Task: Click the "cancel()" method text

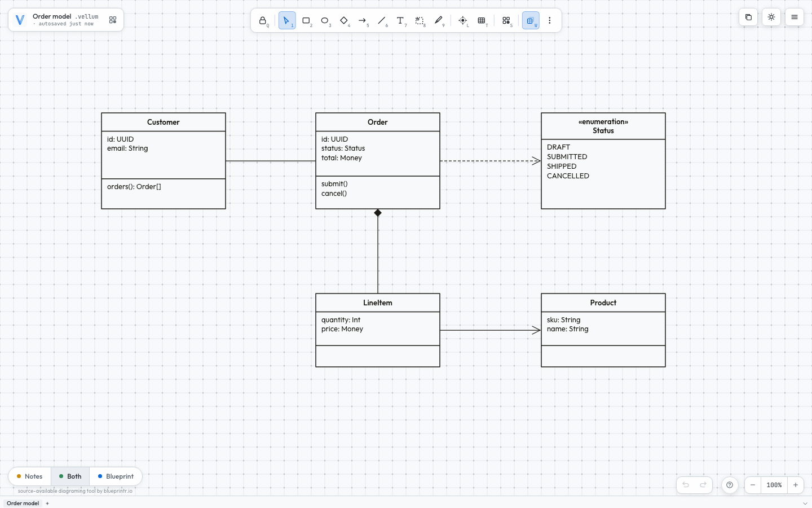Action: coord(334,194)
